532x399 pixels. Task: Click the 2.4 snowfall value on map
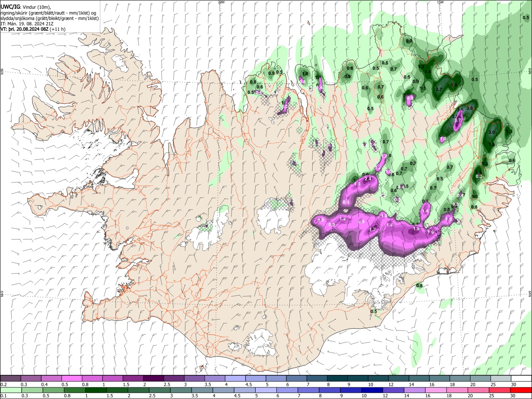tap(367, 179)
